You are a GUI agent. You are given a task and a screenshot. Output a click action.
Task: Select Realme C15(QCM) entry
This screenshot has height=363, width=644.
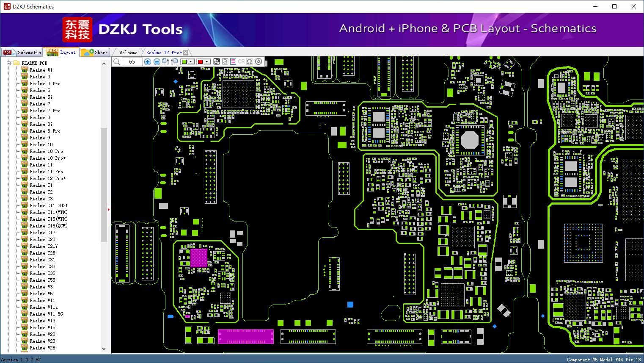(x=49, y=226)
